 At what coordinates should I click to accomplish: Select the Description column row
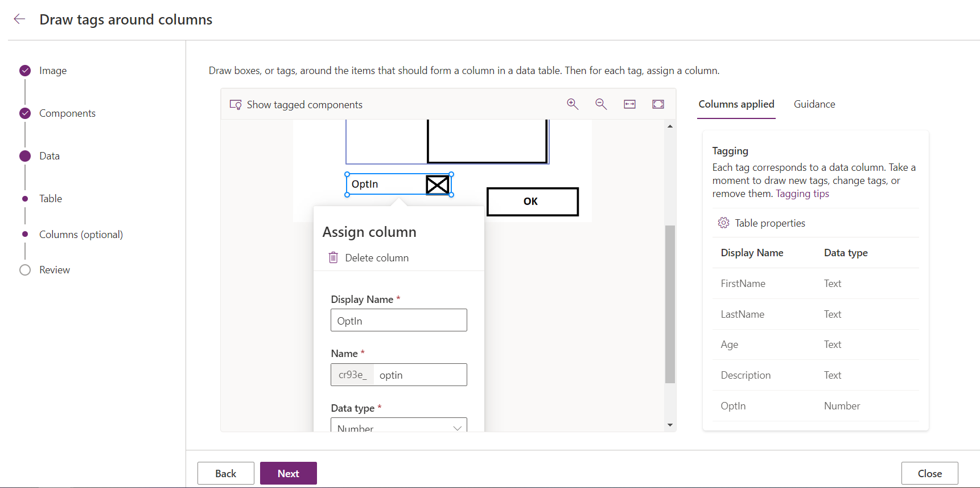816,375
